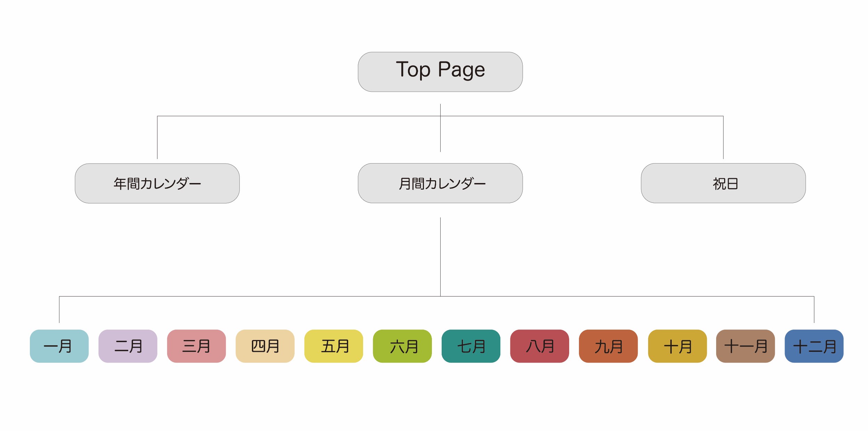Open the blue 十二月 month box

[814, 346]
